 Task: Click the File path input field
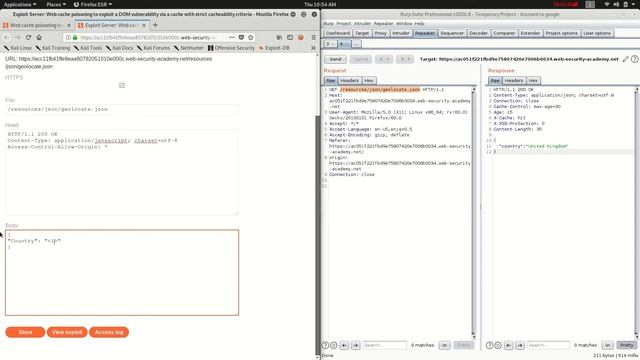click(122, 109)
